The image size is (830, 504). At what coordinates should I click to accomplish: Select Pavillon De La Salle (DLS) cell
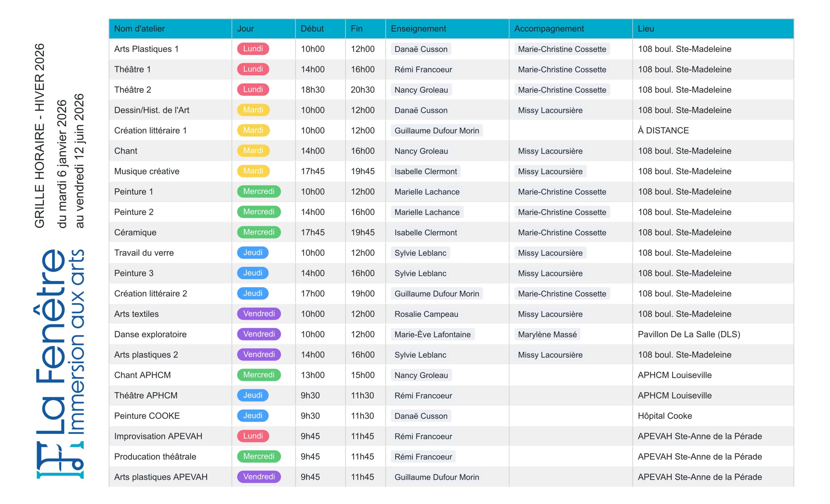[689, 334]
